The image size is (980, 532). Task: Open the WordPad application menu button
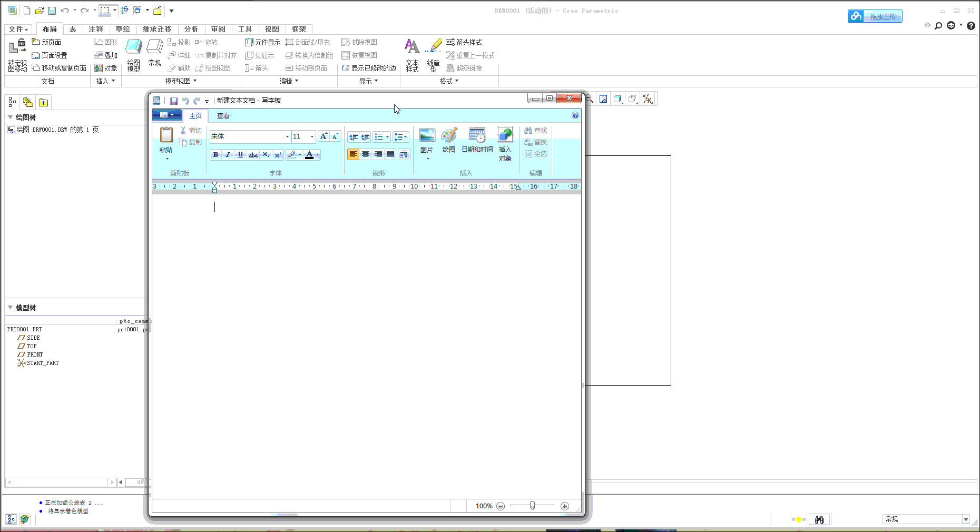click(x=166, y=115)
